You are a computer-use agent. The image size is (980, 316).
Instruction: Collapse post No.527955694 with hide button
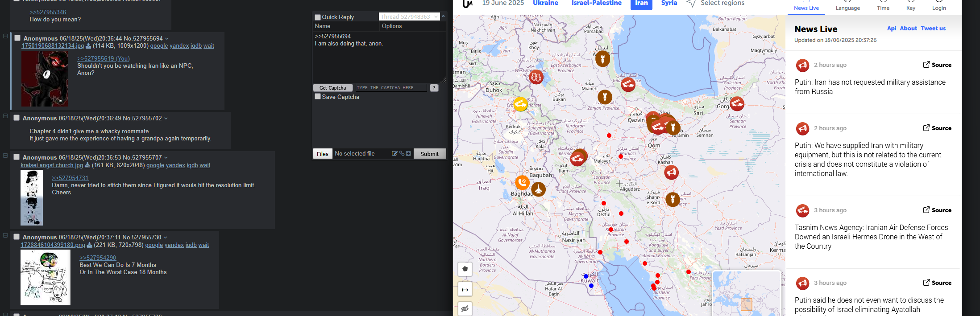click(5, 36)
